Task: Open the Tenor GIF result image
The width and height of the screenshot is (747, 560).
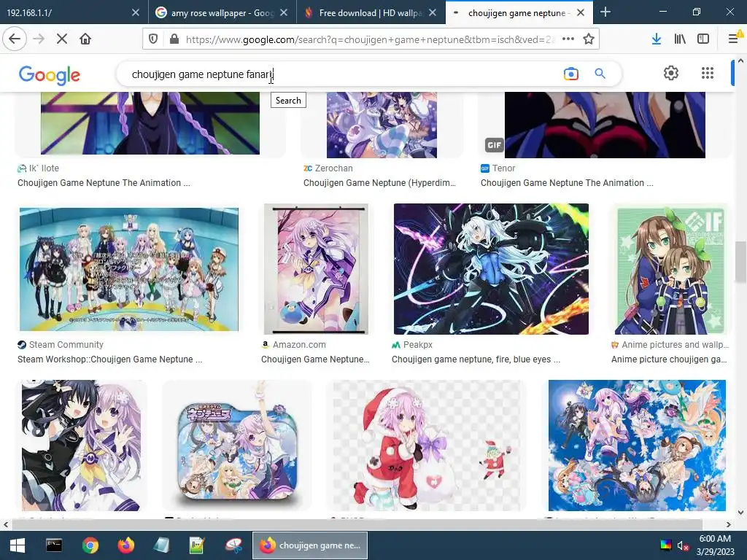Action: tap(605, 125)
